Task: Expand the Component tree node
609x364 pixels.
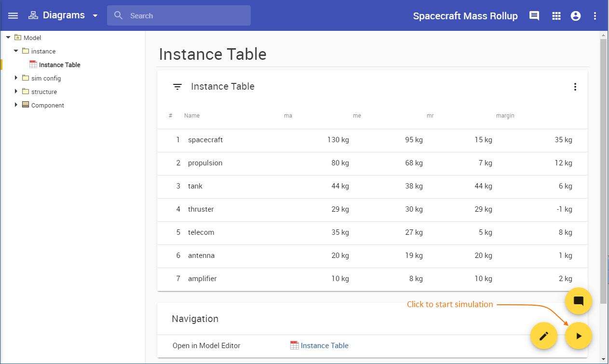Action: pos(16,105)
